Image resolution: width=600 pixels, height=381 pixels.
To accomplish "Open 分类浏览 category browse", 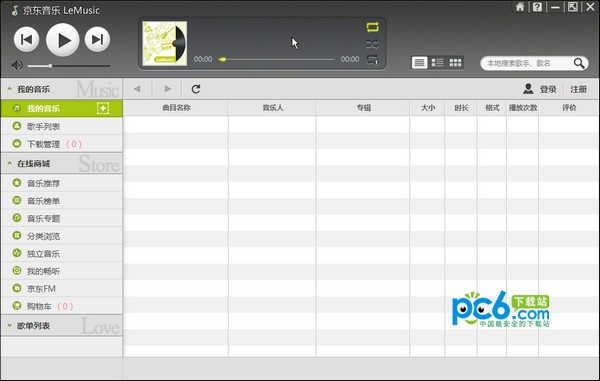I will [62, 236].
